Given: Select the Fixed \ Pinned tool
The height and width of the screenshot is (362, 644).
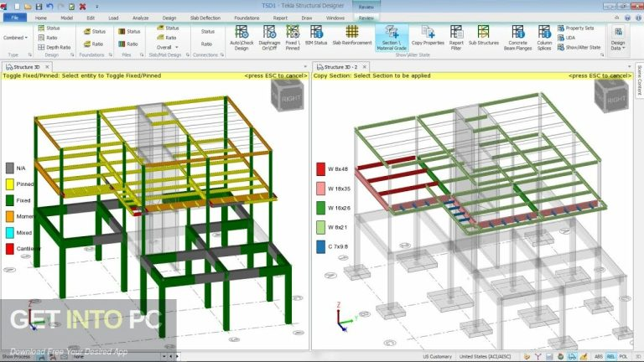Looking at the screenshot, I should pyautogui.click(x=293, y=38).
